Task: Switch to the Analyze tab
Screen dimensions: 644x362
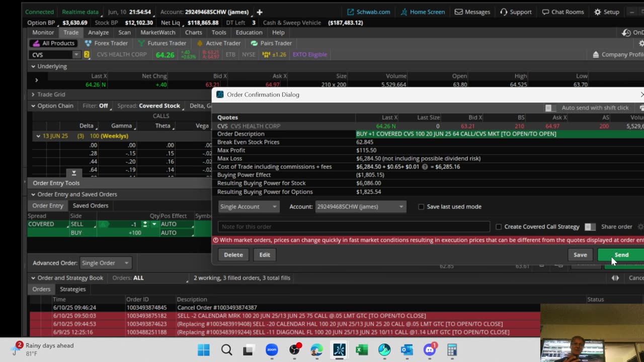Action: tap(99, 33)
